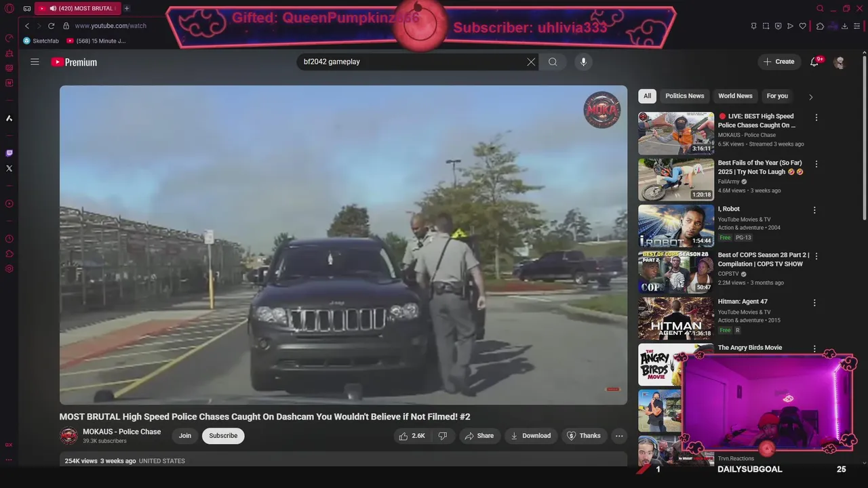Share the video
Screen dimensions: 868x488
pos(479,436)
